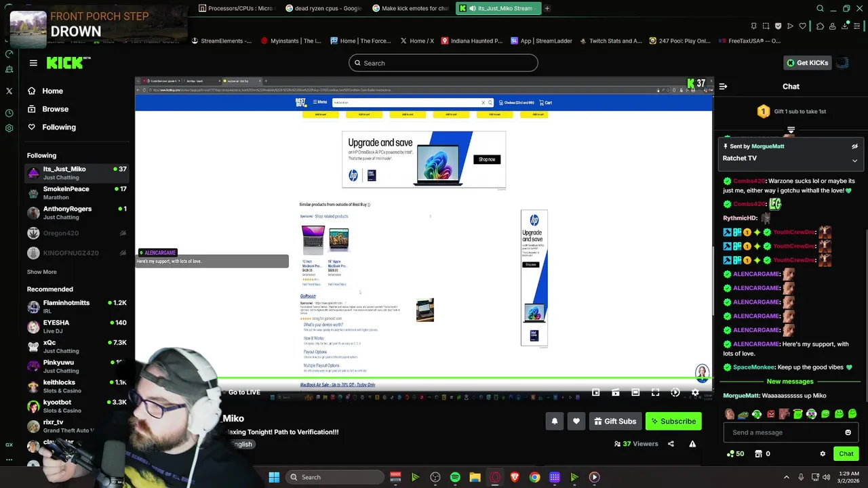The height and width of the screenshot is (488, 868).
Task: Select the Pepe frog quick emote
Action: pyautogui.click(x=743, y=414)
